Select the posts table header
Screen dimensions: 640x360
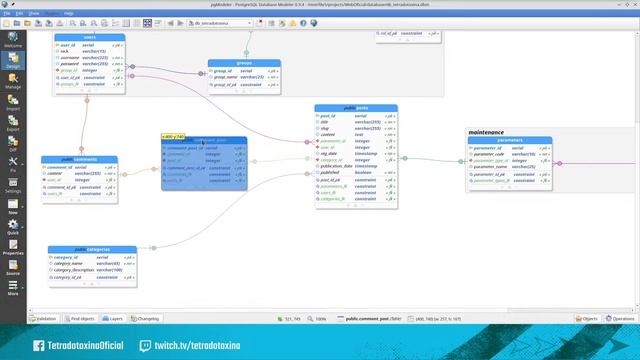pyautogui.click(x=356, y=108)
